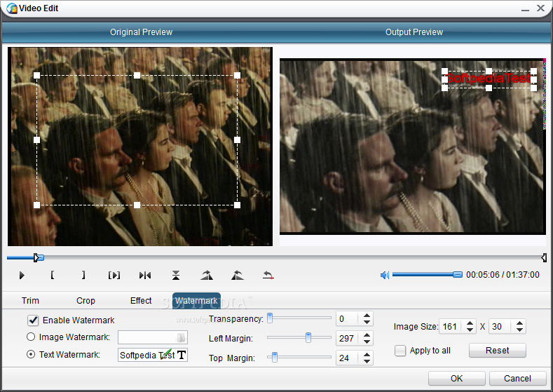Decrease Transparency value with down arrow

tap(367, 322)
